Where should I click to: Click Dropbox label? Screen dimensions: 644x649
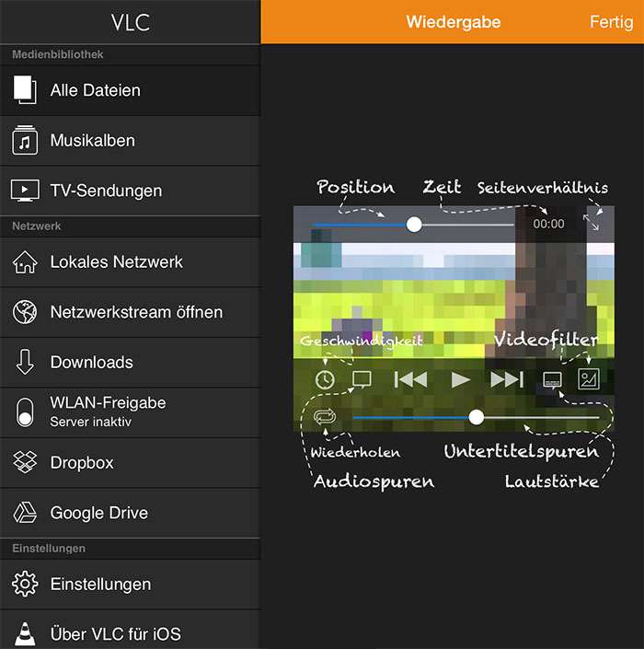tap(82, 463)
